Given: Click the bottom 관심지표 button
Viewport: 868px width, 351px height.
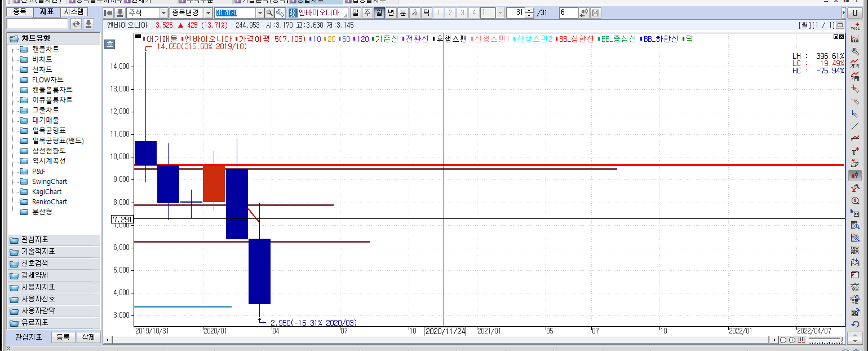Looking at the screenshot, I should (x=28, y=337).
